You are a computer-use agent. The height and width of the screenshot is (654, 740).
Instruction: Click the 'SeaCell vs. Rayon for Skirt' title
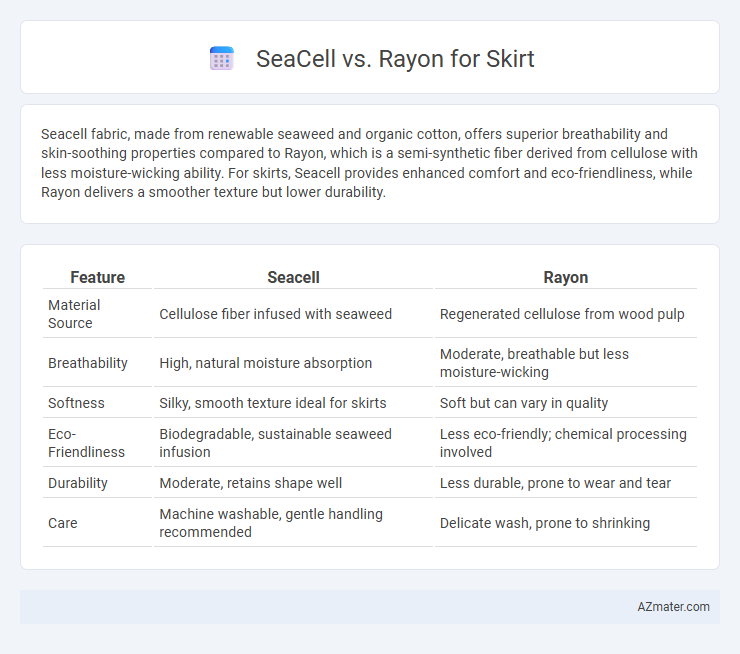[x=395, y=59]
